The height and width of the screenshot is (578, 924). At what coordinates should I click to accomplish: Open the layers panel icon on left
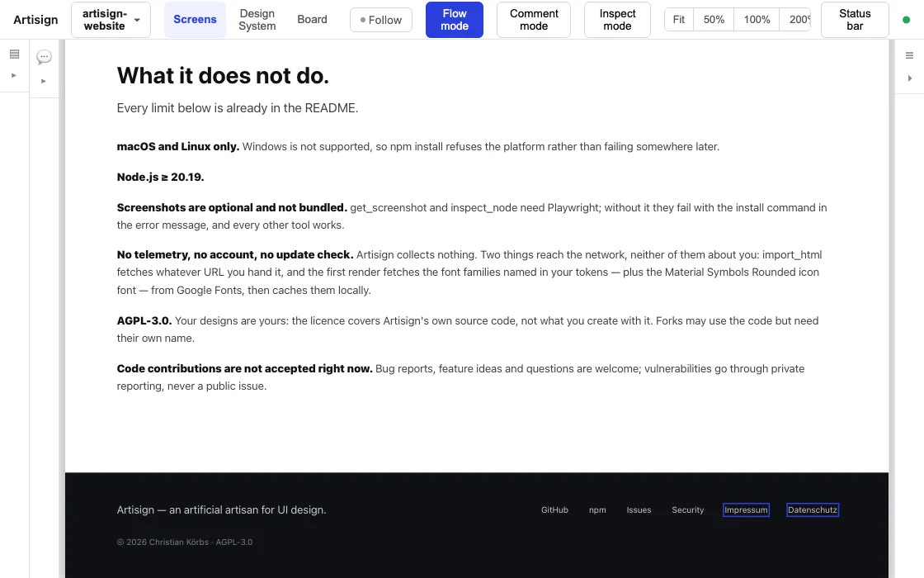(x=15, y=54)
